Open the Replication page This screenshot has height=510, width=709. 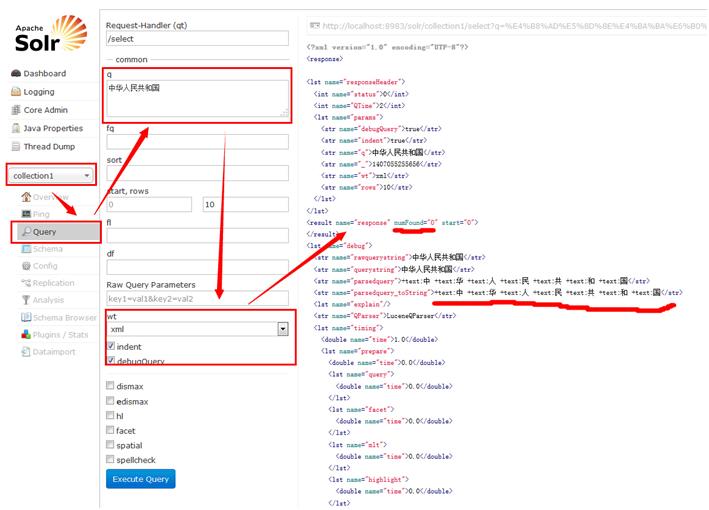(53, 283)
